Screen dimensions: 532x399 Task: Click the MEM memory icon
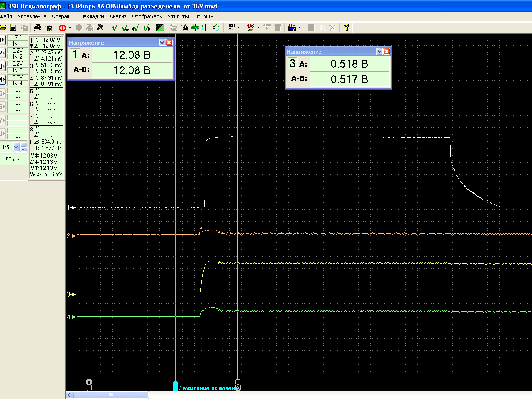tap(231, 28)
